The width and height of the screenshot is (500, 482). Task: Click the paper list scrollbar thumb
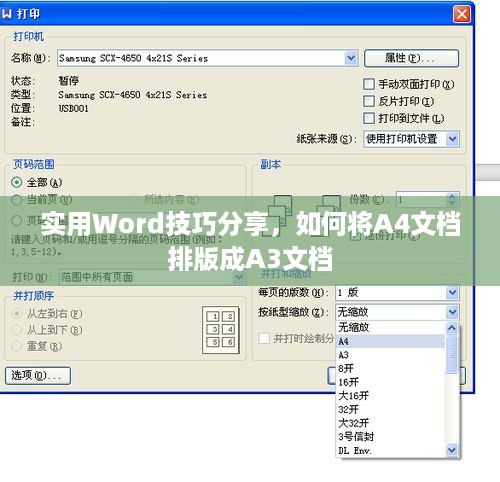[452, 354]
